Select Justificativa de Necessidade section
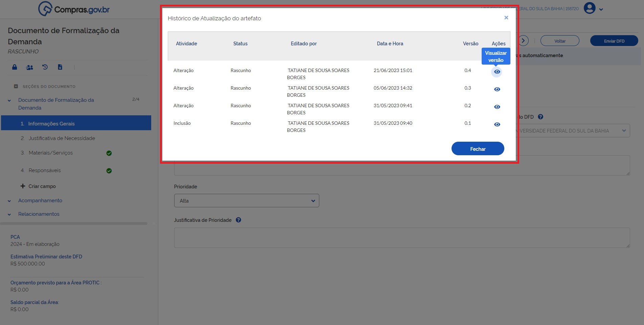Image resolution: width=644 pixels, height=325 pixels. pos(62,138)
